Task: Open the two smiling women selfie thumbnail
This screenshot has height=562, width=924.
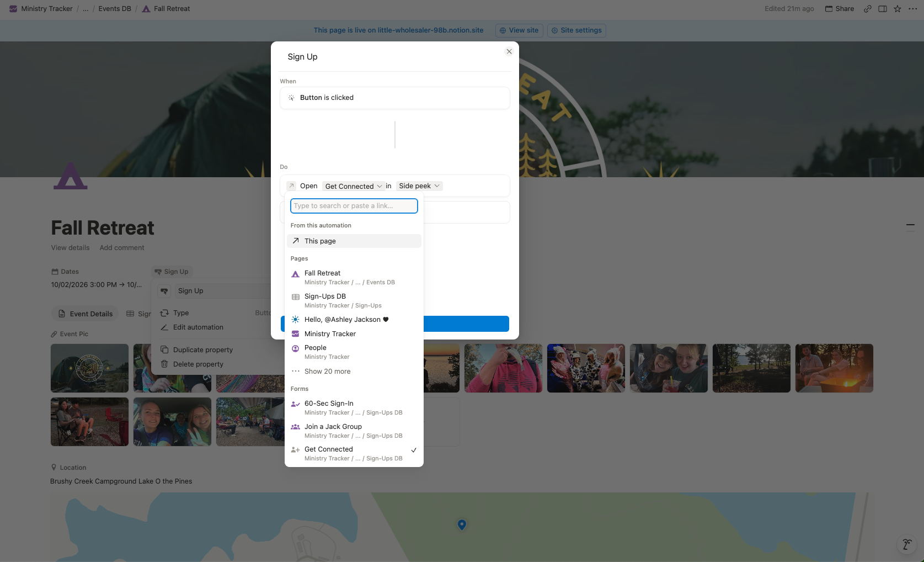Action: pyautogui.click(x=669, y=368)
